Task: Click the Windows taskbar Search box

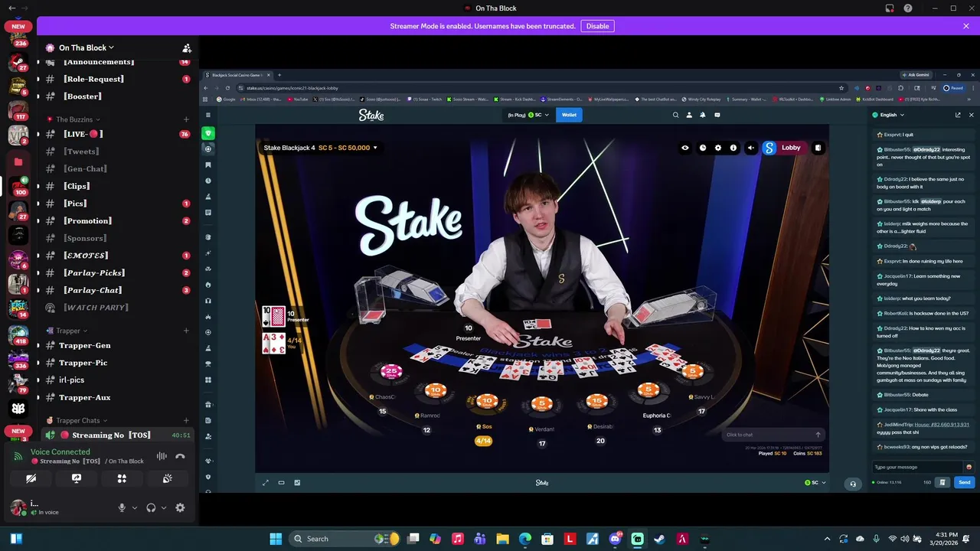Action: [x=345, y=539]
